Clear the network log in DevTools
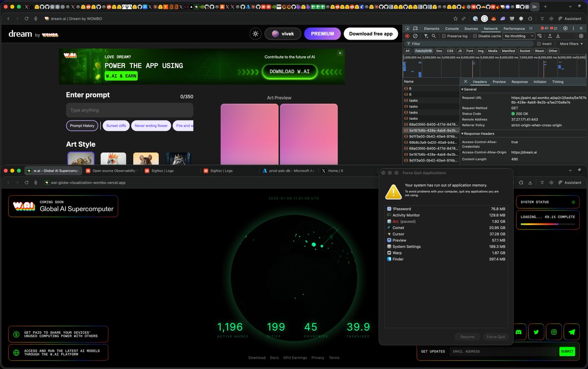Viewport: 588px width, 369px height. click(415, 36)
